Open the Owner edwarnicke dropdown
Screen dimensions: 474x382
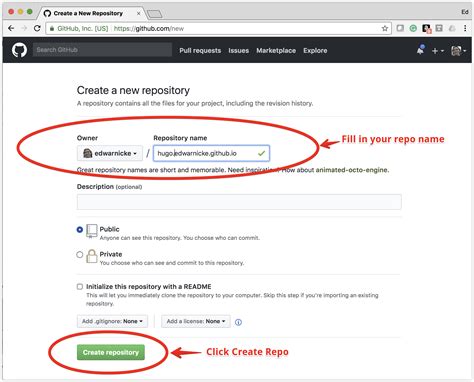coord(110,153)
